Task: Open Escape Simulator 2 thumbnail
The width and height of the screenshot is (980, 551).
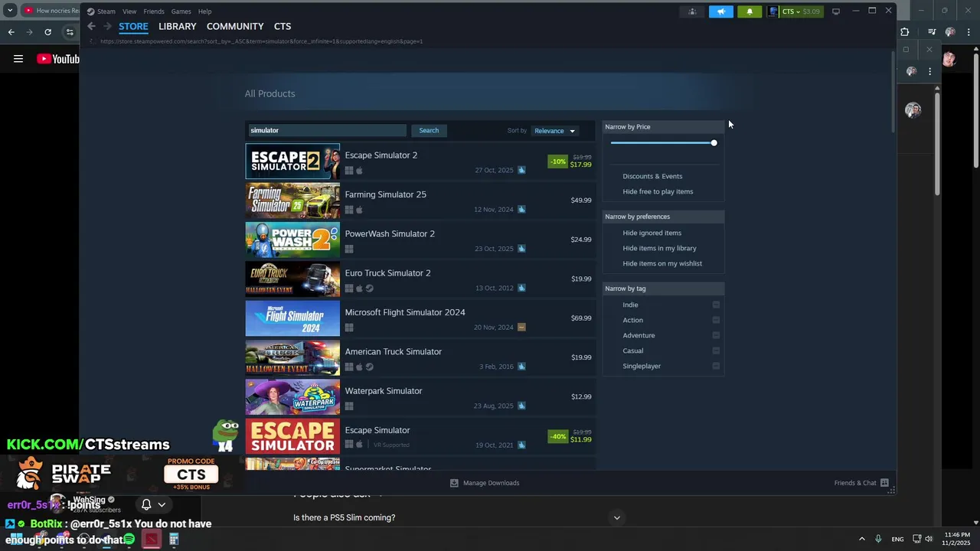Action: pyautogui.click(x=292, y=161)
